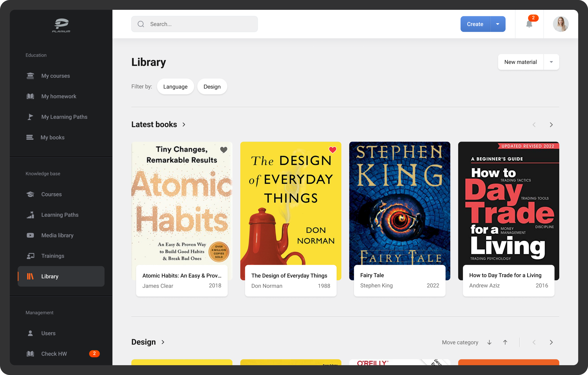Click the Media library play icon
This screenshot has width=588, height=375.
[30, 235]
